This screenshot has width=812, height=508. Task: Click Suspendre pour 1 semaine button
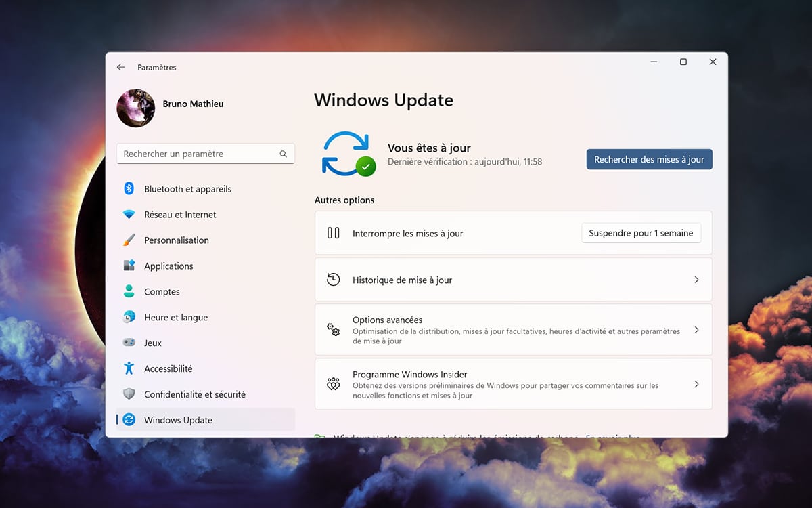(641, 233)
